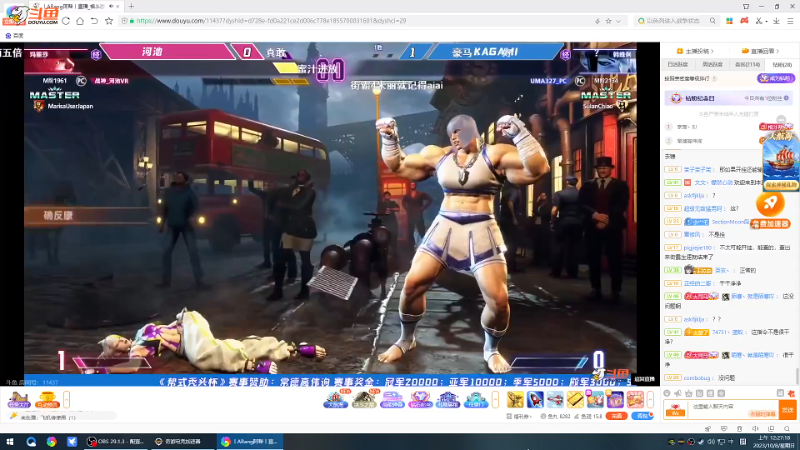Click the blue backpack button below gifts

pyautogui.click(x=642, y=416)
